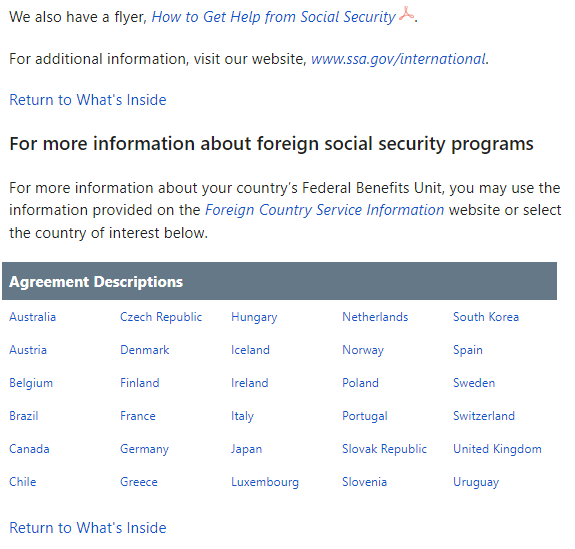Choose Hungary from the country list

pos(254,317)
